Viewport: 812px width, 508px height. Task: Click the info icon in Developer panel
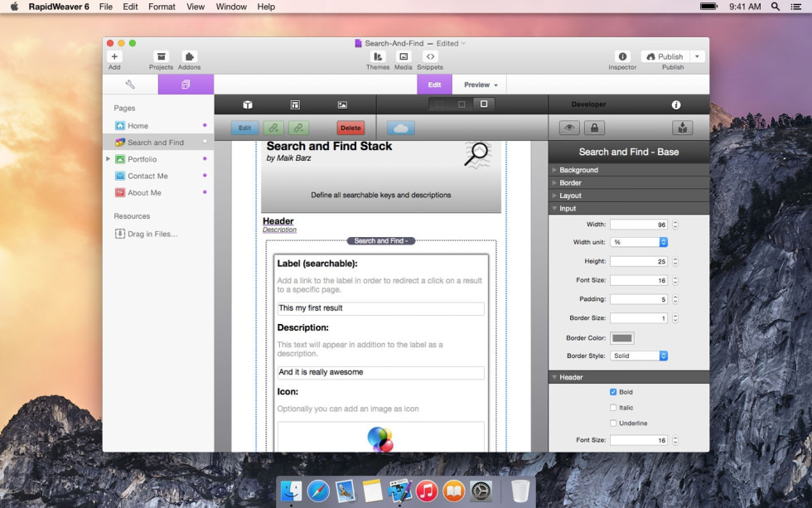click(x=676, y=104)
